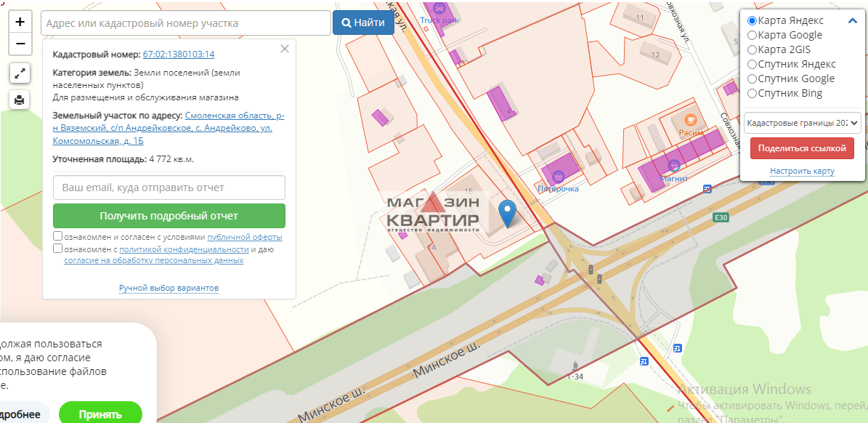The width and height of the screenshot is (868, 423).
Task: Close the cadastral info panel
Action: tap(285, 49)
